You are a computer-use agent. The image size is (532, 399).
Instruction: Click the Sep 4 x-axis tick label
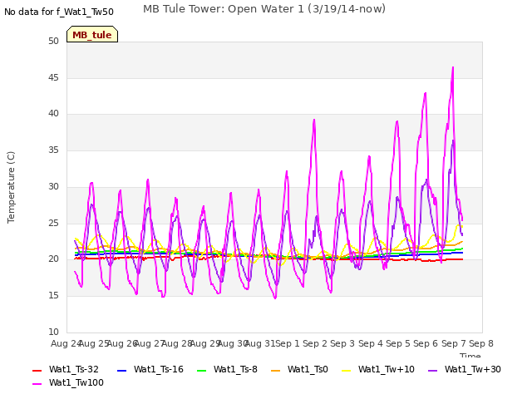[x=370, y=343]
